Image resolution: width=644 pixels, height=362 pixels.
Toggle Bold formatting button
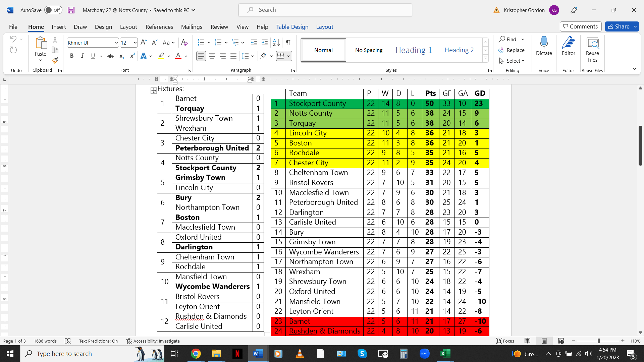[71, 56]
